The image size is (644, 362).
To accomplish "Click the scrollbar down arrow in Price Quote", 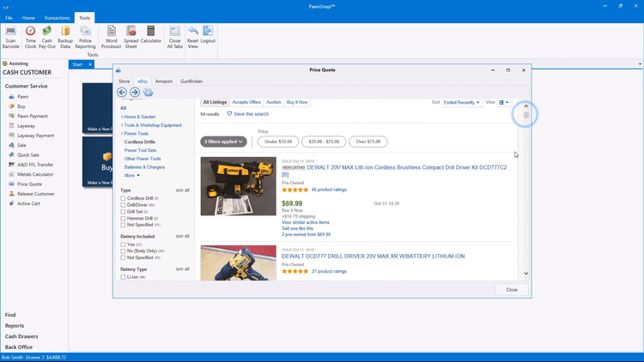I will pyautogui.click(x=526, y=274).
